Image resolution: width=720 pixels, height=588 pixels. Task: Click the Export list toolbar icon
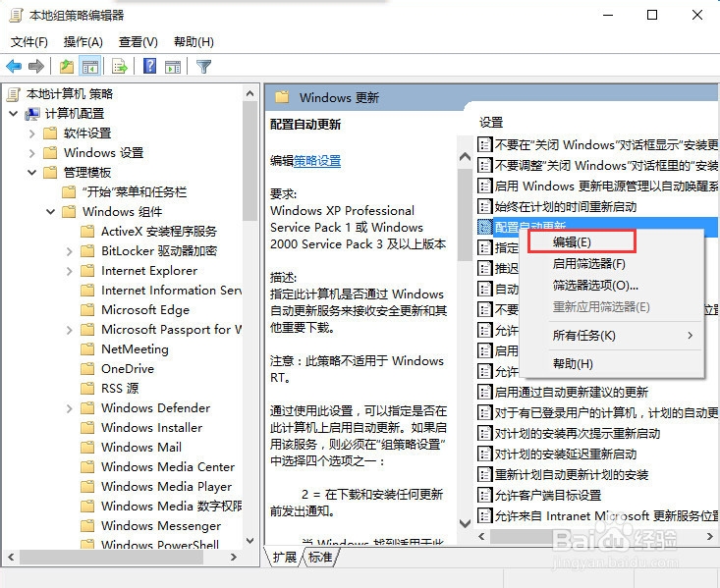[x=120, y=67]
